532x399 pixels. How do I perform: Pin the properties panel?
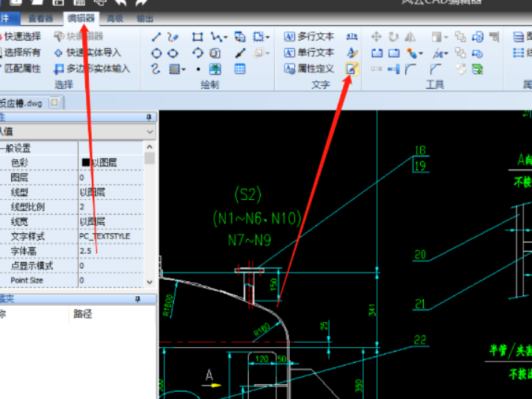(x=149, y=117)
